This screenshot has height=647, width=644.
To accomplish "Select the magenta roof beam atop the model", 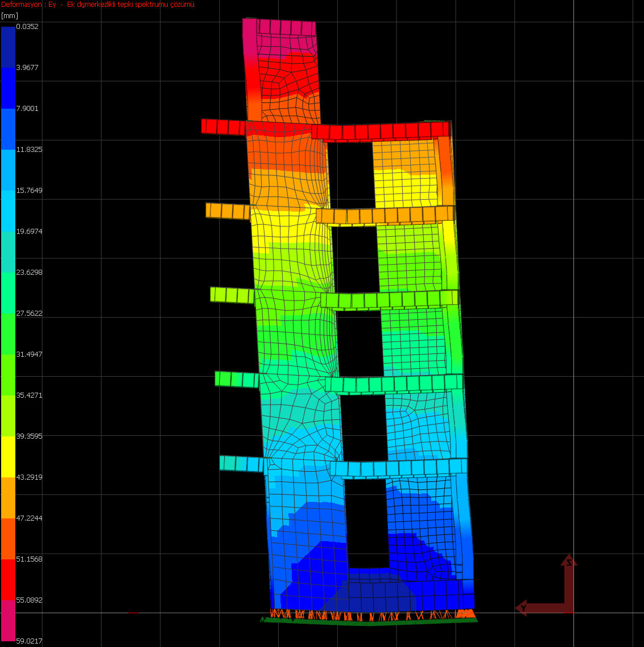I will 286,27.
